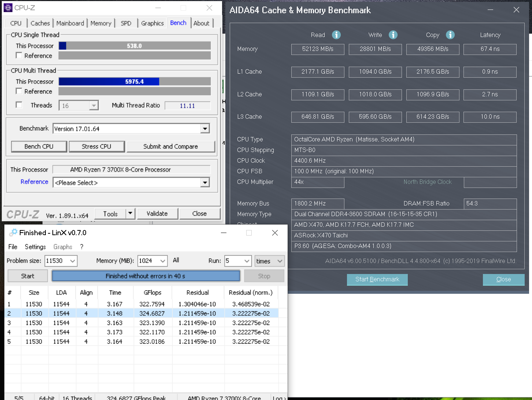Go to the Memory tab in CPU-Z

pos(101,23)
